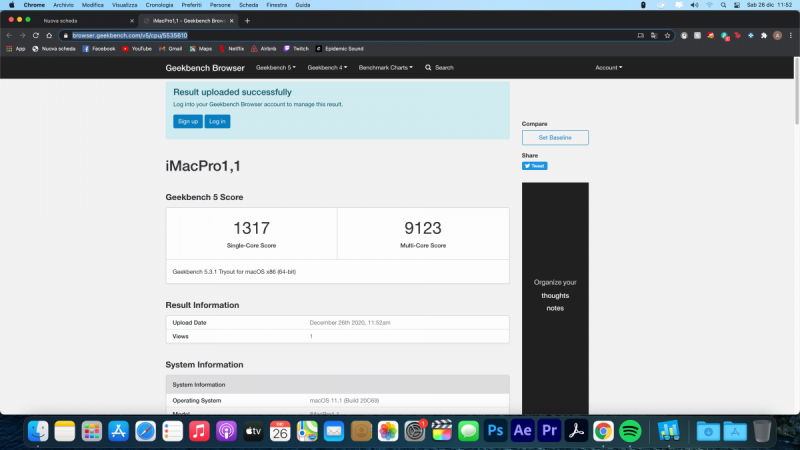Open the Visualizza menu
The width and height of the screenshot is (800, 450).
point(124,5)
